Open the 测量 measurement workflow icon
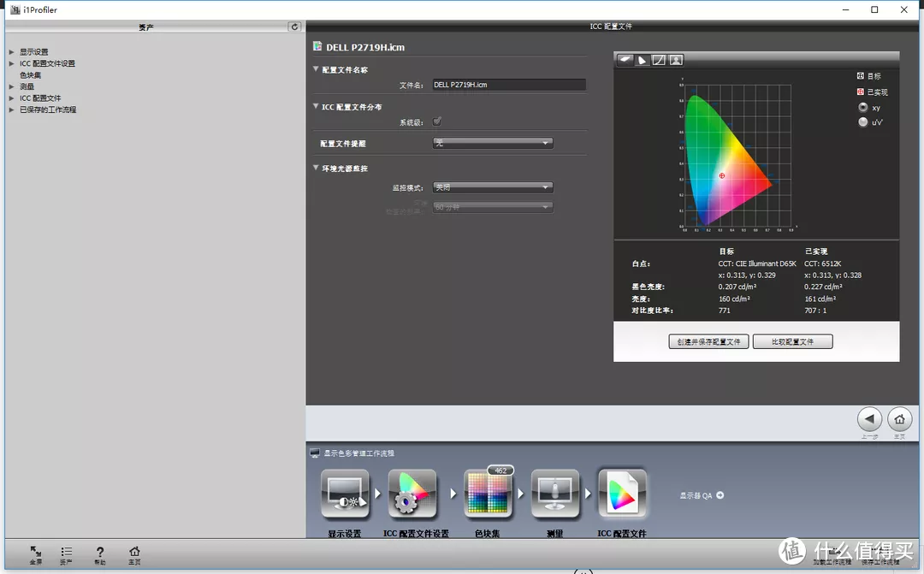Image resolution: width=924 pixels, height=574 pixels. point(555,494)
